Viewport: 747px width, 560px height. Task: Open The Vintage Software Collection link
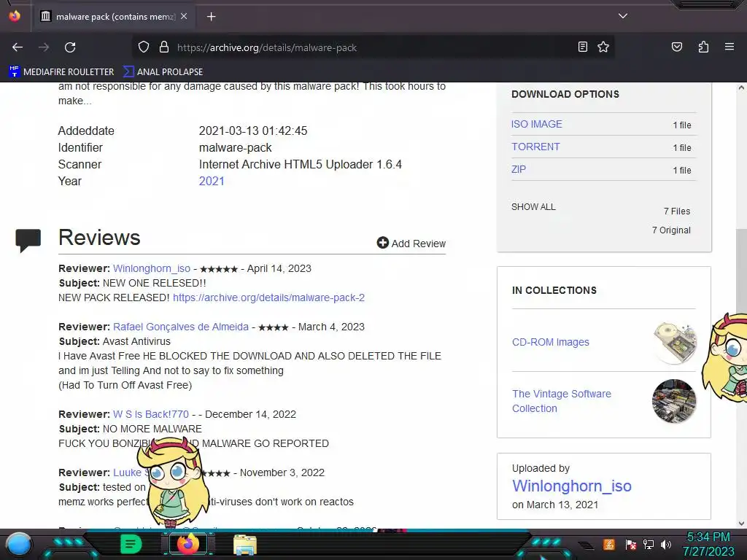tap(561, 401)
